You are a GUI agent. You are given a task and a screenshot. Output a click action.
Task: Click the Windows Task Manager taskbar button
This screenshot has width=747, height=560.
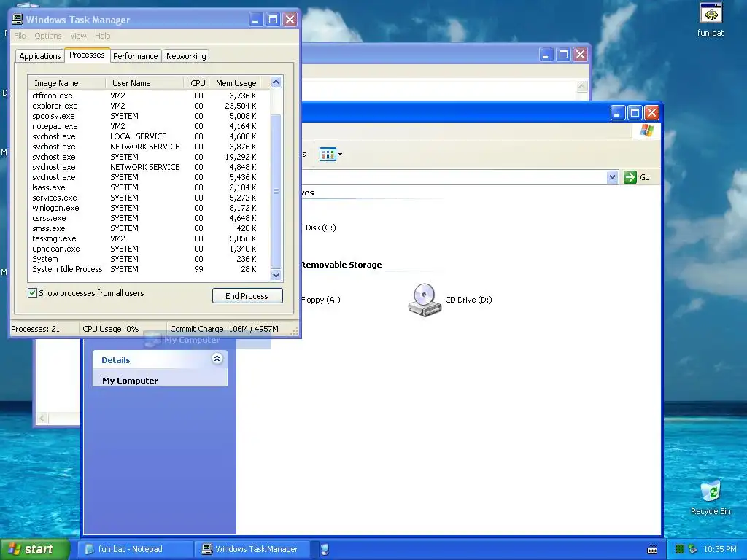253,549
